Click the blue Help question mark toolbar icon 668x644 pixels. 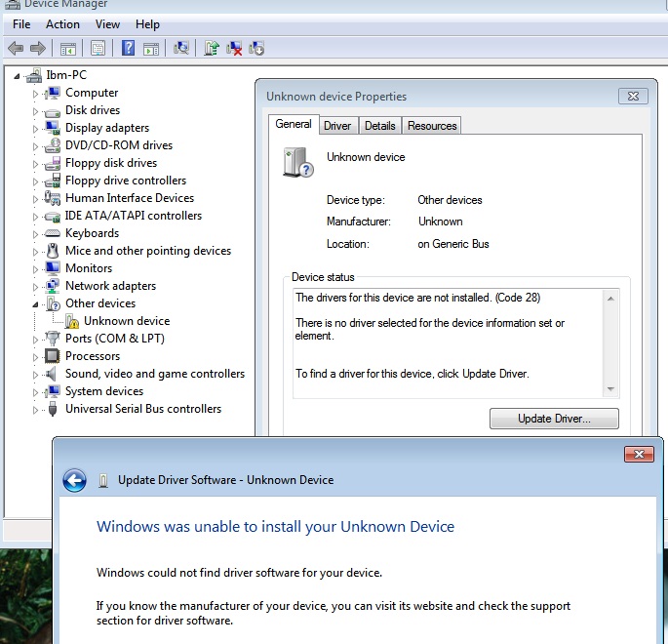tap(128, 48)
